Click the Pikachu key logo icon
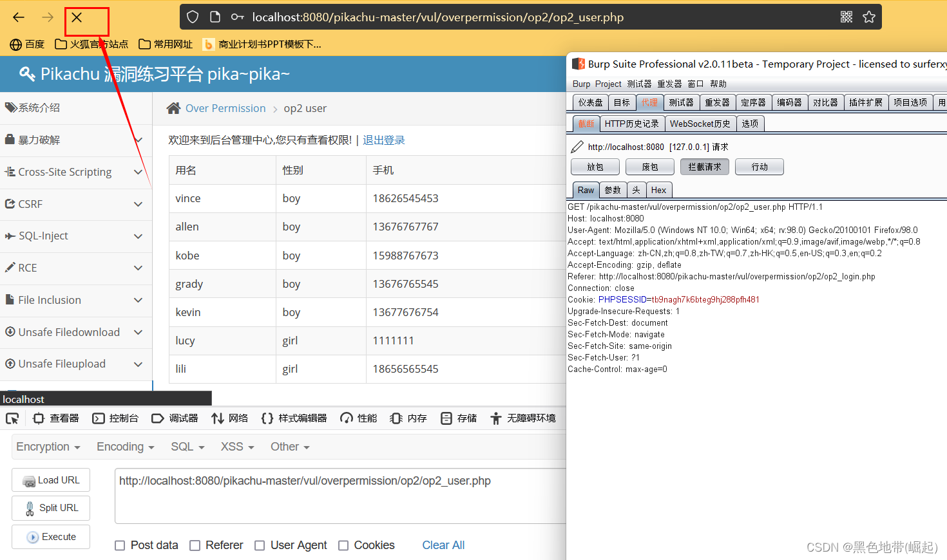 coord(27,74)
